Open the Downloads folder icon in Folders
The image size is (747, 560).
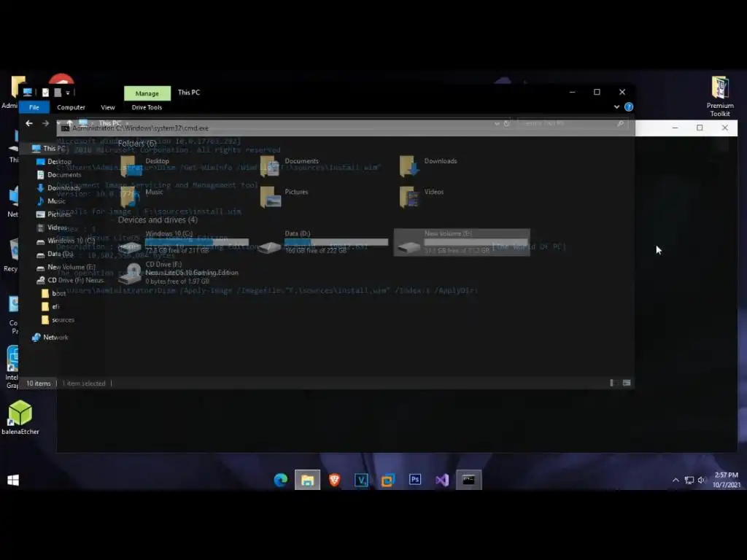(410, 166)
